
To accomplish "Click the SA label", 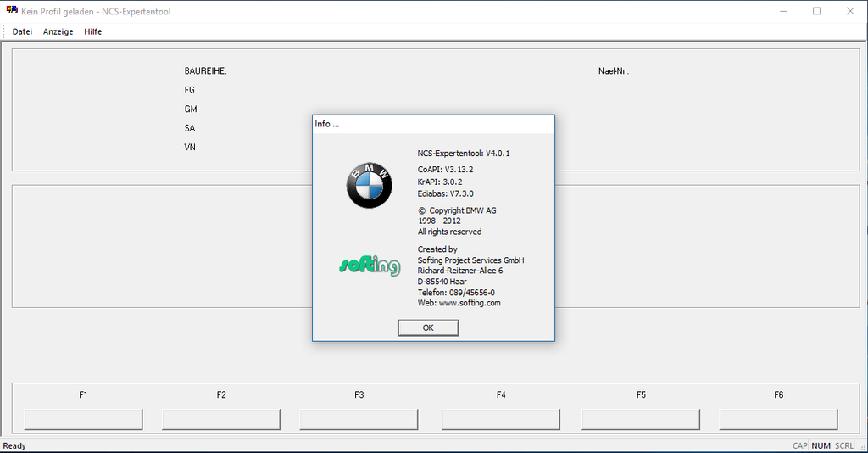I will (x=189, y=128).
